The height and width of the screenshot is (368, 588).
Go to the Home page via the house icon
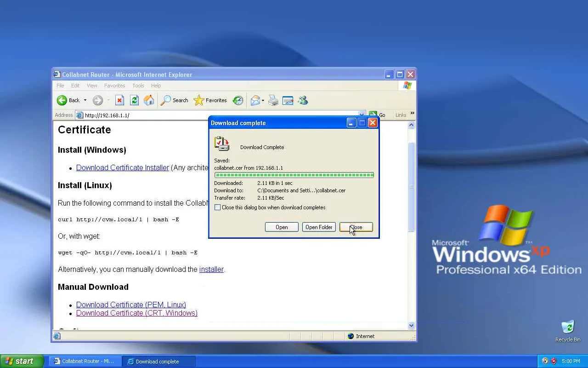point(149,100)
